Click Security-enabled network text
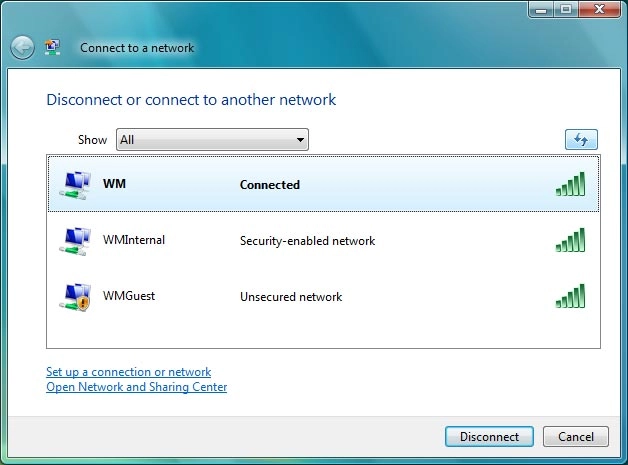The image size is (628, 465). coord(307,241)
